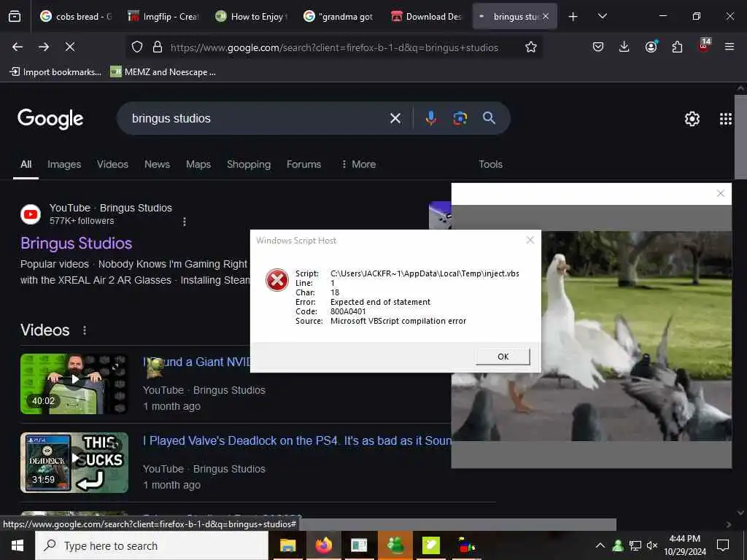Open File Explorer from the taskbar
This screenshot has width=747, height=560.
287,545
